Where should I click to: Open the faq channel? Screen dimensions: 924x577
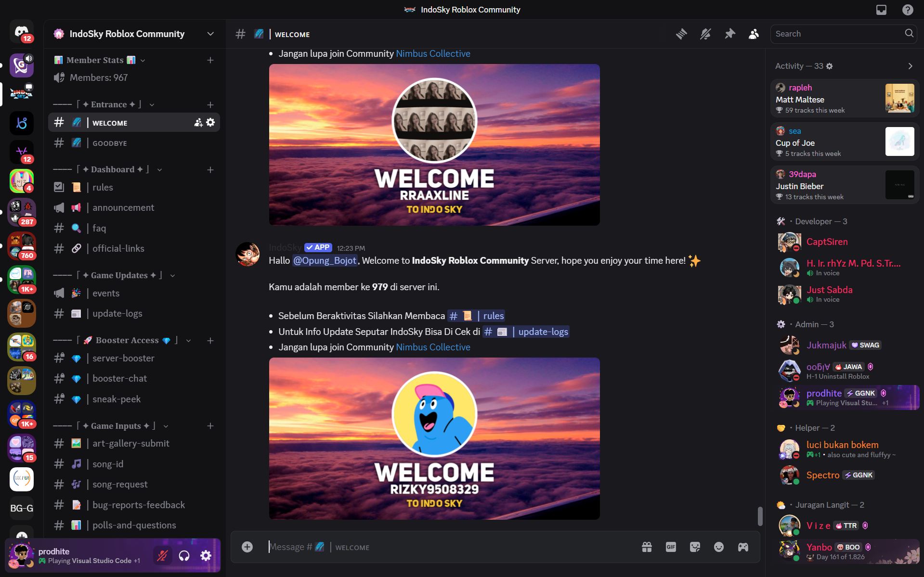coord(134,228)
